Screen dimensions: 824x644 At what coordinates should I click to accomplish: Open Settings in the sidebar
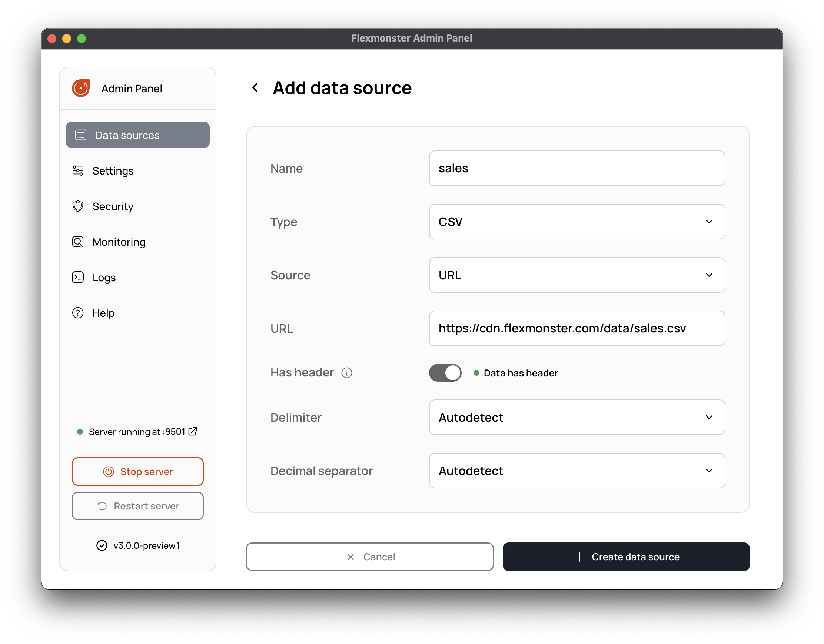click(113, 171)
